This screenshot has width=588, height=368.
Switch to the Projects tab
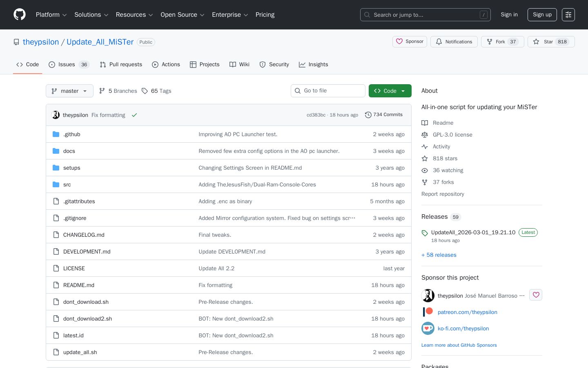click(x=205, y=65)
